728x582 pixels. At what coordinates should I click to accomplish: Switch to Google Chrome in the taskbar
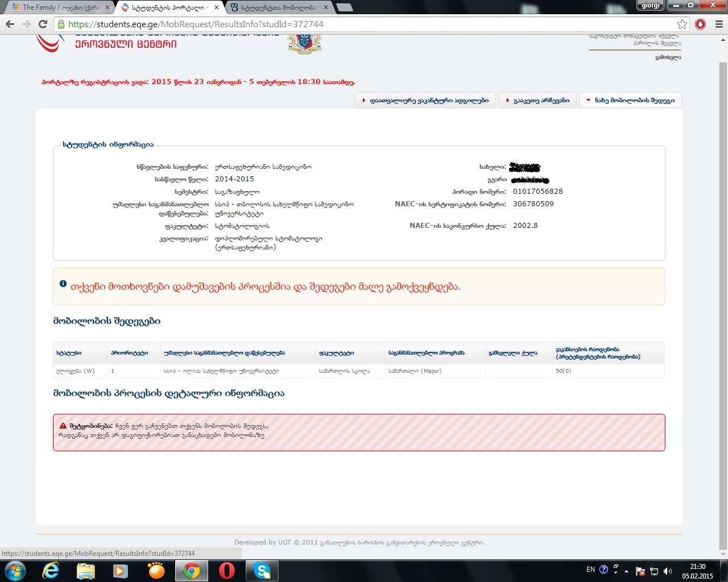click(192, 570)
